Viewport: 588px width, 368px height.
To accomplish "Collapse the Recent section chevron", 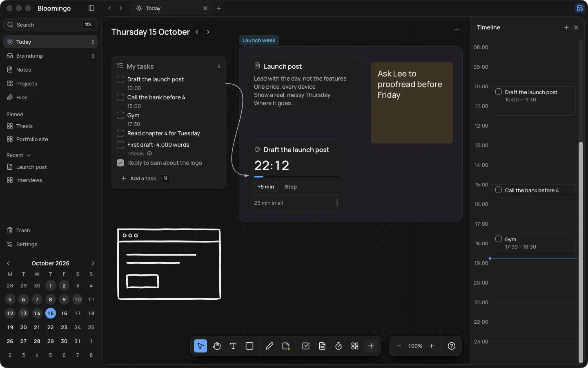I will pos(29,155).
